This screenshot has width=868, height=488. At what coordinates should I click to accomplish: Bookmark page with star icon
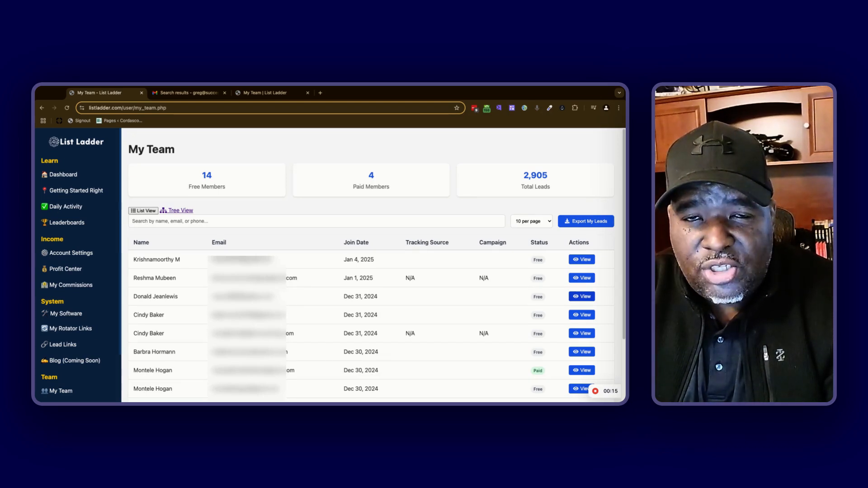coord(457,108)
